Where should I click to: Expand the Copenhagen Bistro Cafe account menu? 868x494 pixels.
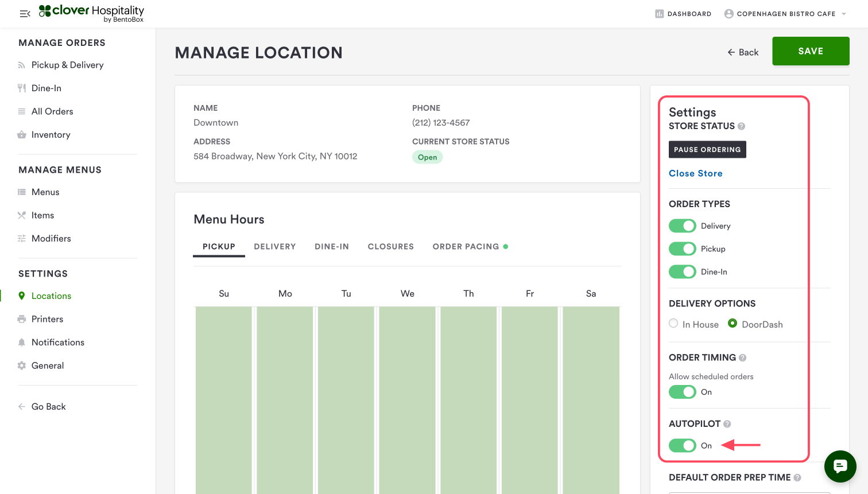coord(785,14)
